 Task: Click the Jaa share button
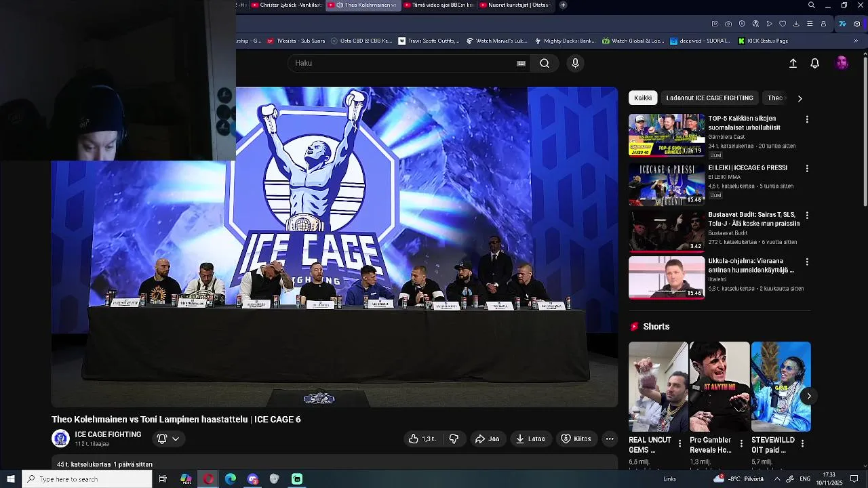tap(487, 439)
